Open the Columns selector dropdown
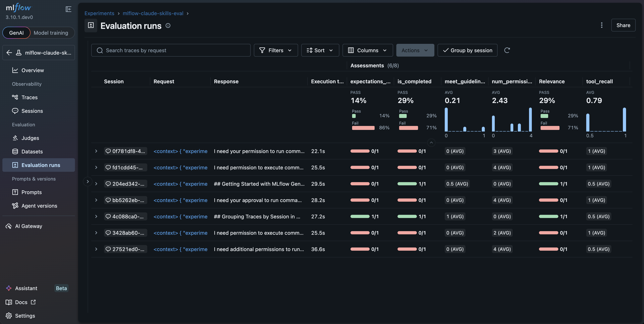Screen dimensions: 644x324 367,50
